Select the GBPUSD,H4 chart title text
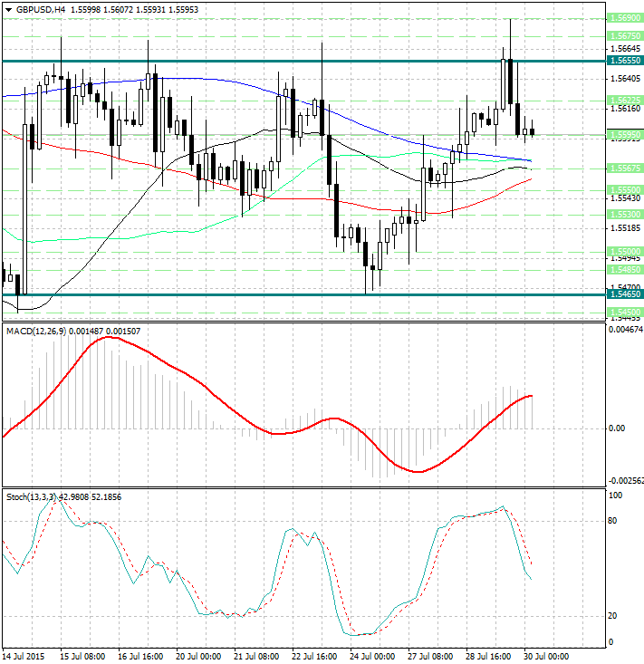 point(41,9)
